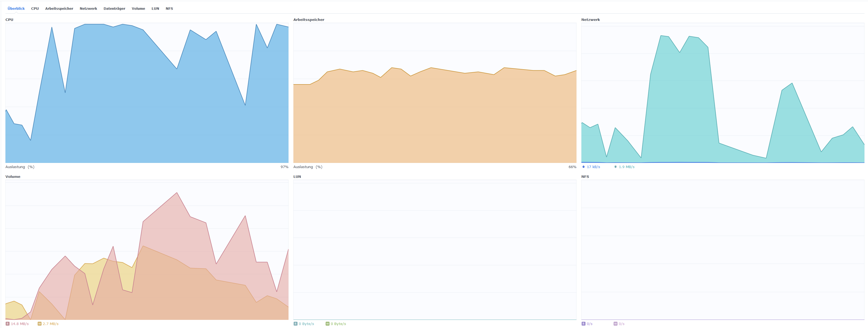Viewport: 868px width, 328px height.
Task: Switch to the CPU tab
Action: coord(35,8)
